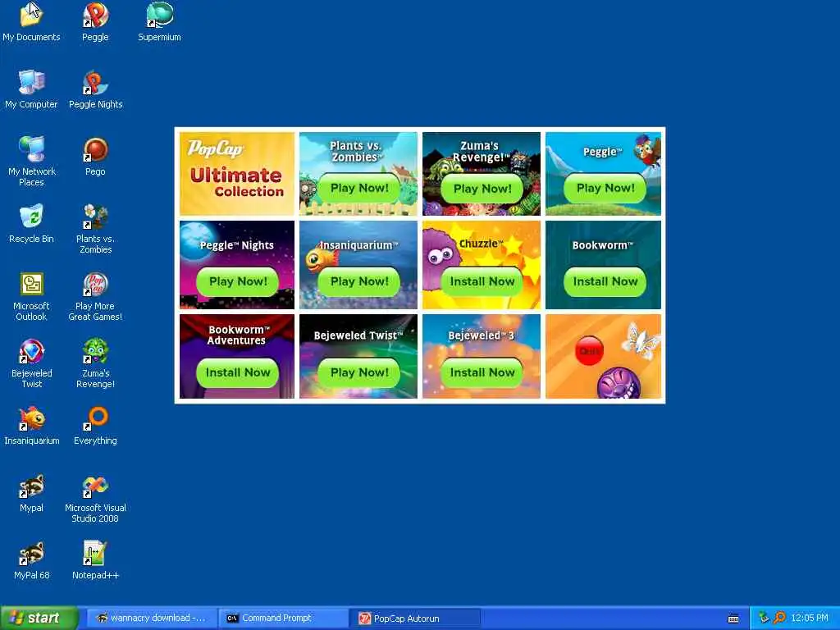This screenshot has height=630, width=840.
Task: Select the Plants vs. Zombies desktop shortcut
Action: pyautogui.click(x=95, y=229)
